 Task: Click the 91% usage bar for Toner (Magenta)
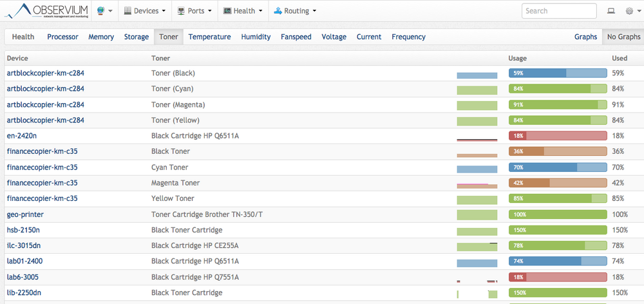(558, 104)
